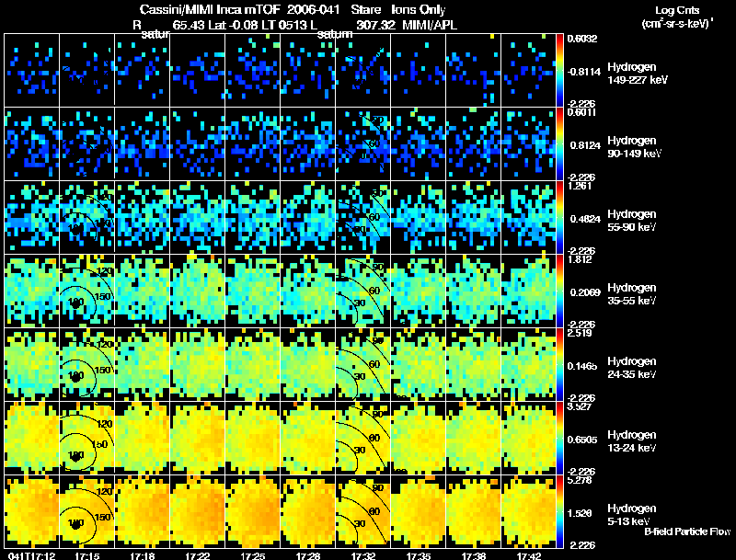The height and width of the screenshot is (560, 736).
Task: Select the Ions Only text in header
Action: (419, 9)
